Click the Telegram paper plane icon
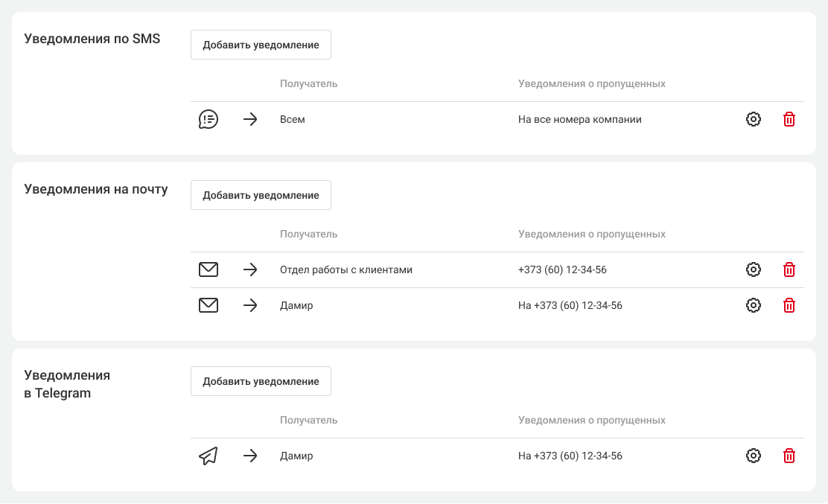This screenshot has height=504, width=828. 208,456
